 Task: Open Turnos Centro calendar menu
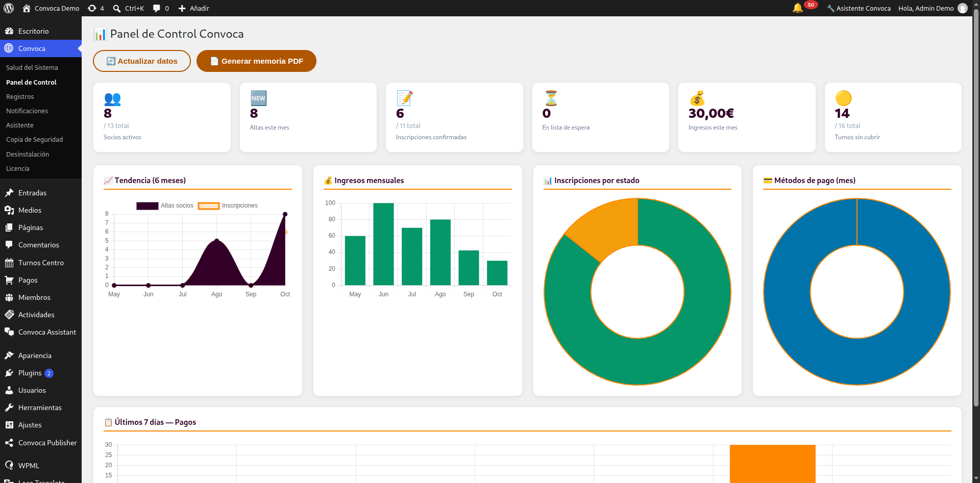point(41,263)
